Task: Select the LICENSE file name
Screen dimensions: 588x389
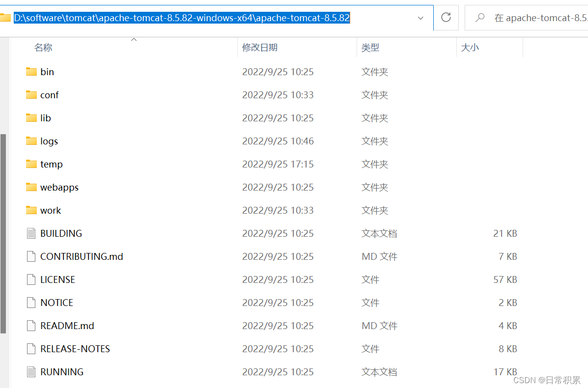Action: pos(58,279)
